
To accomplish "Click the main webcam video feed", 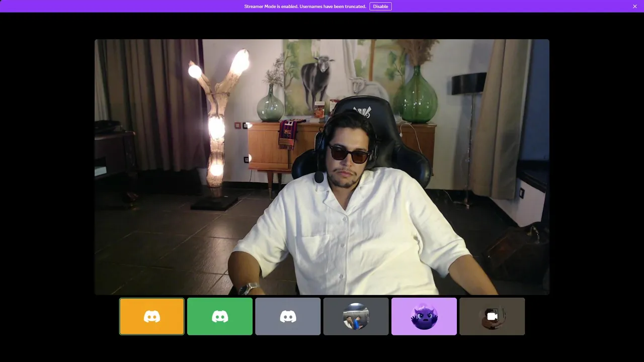I will 322,167.
